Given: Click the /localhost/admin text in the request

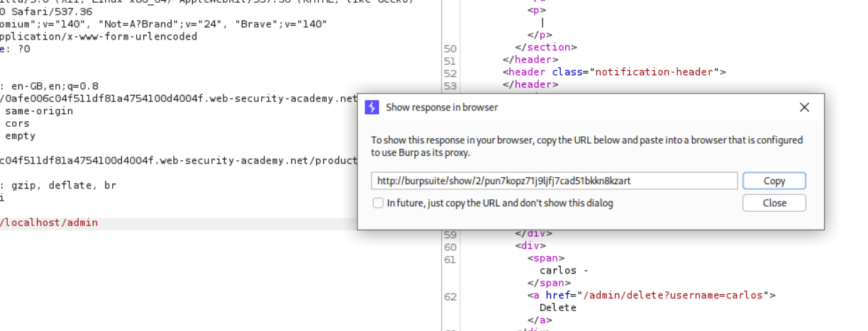Looking at the screenshot, I should pos(50,223).
